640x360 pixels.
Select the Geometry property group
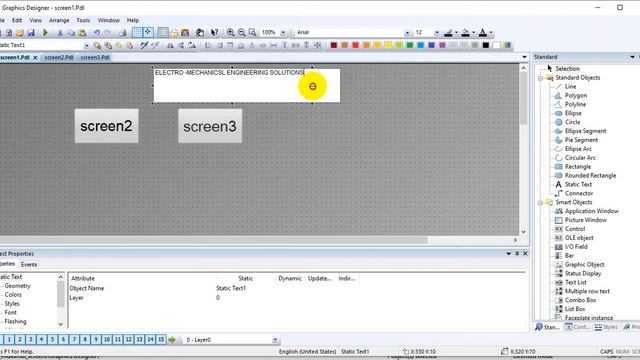pyautogui.click(x=18, y=286)
